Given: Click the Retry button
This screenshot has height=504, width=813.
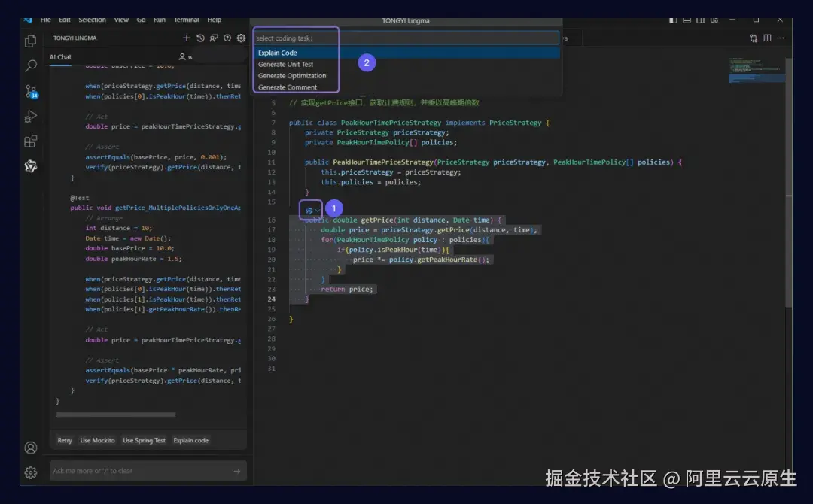Looking at the screenshot, I should pyautogui.click(x=65, y=440).
